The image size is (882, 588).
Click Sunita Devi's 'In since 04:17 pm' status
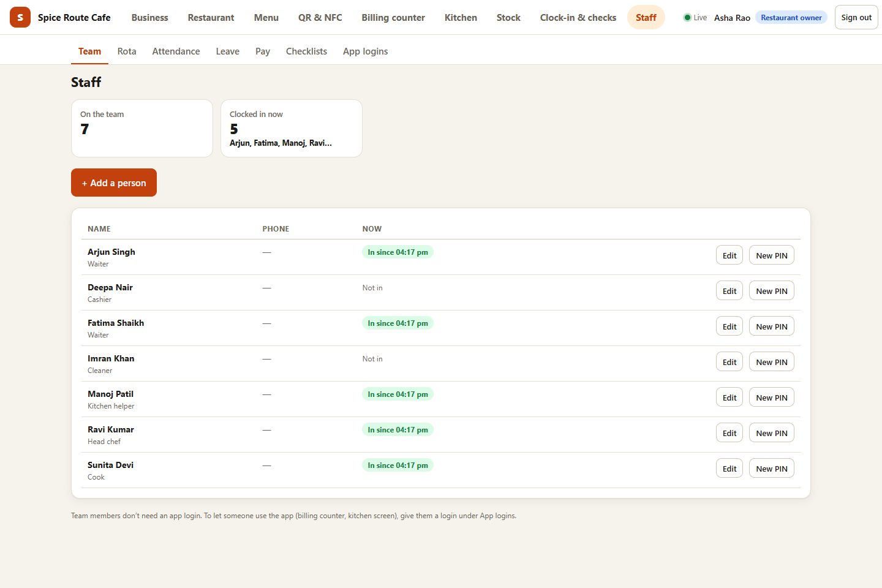(x=398, y=466)
